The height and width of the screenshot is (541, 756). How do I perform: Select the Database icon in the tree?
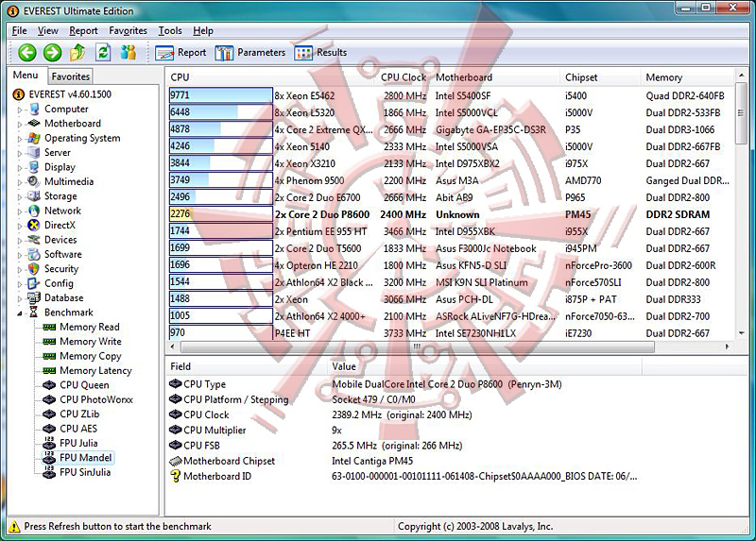click(x=34, y=297)
